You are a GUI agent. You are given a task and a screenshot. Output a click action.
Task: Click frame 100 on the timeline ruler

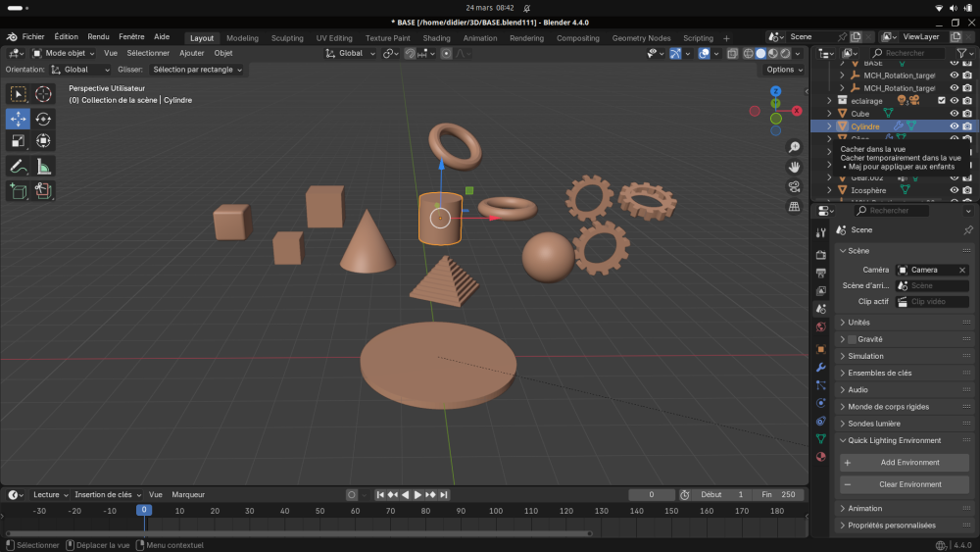point(495,511)
